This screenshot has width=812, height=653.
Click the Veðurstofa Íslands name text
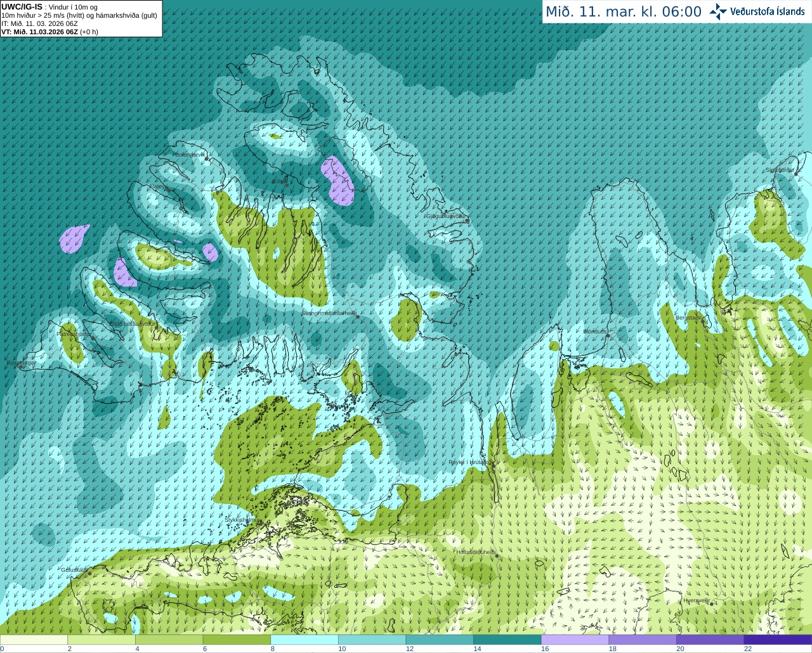767,11
